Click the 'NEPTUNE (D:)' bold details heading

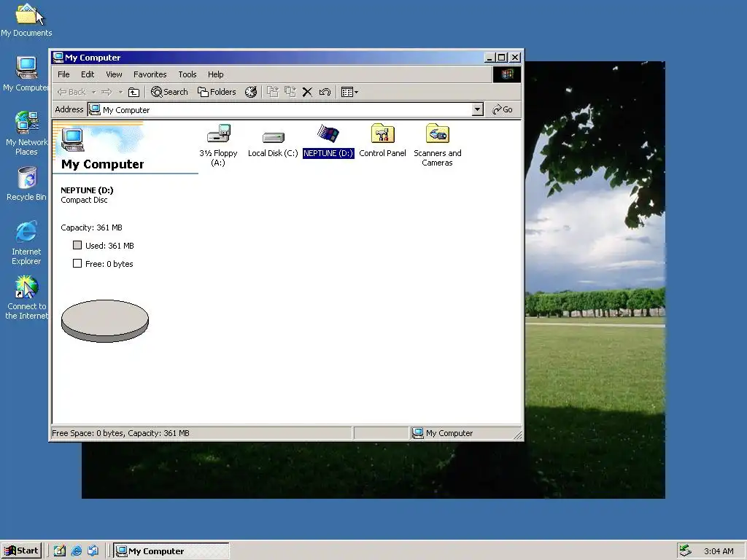click(x=87, y=190)
